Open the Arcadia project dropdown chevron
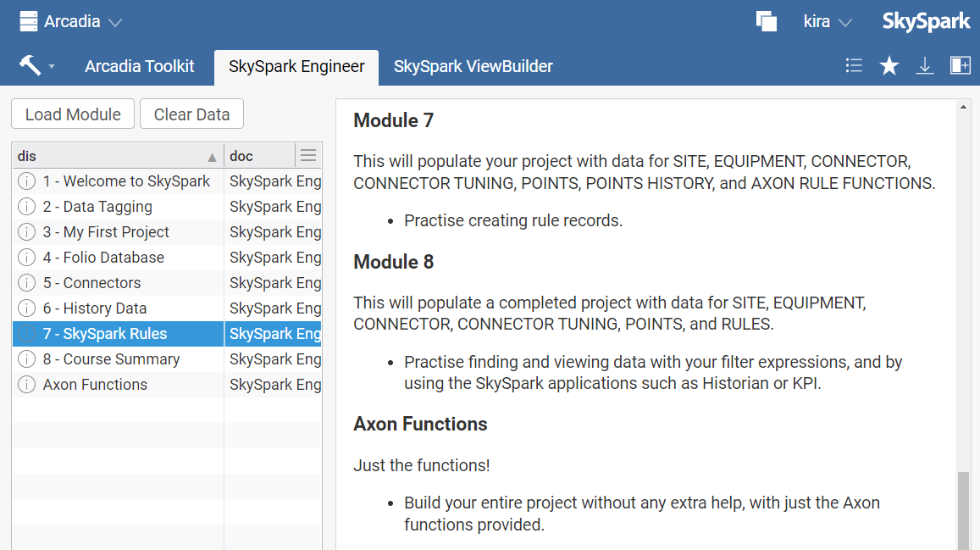Viewport: 980px width, 550px height. click(x=115, y=23)
